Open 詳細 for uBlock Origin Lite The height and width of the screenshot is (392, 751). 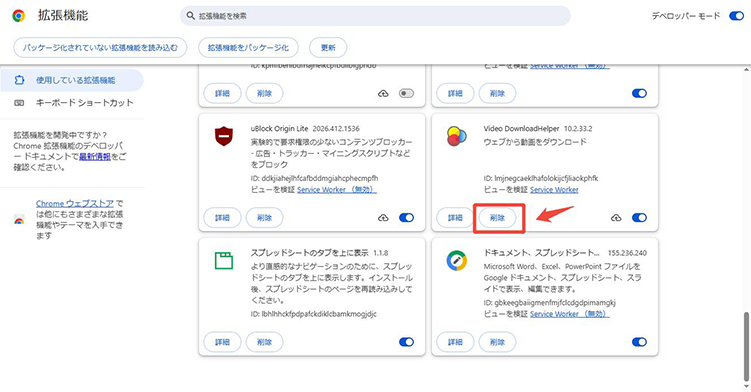click(x=222, y=218)
